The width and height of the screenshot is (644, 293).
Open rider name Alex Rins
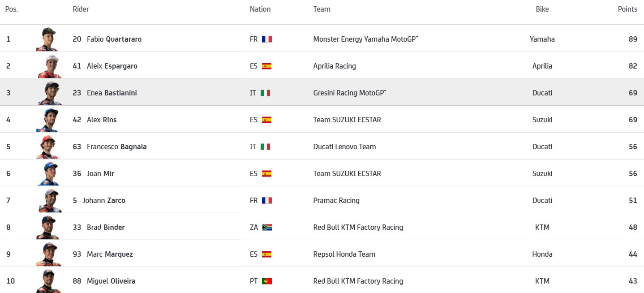point(102,120)
